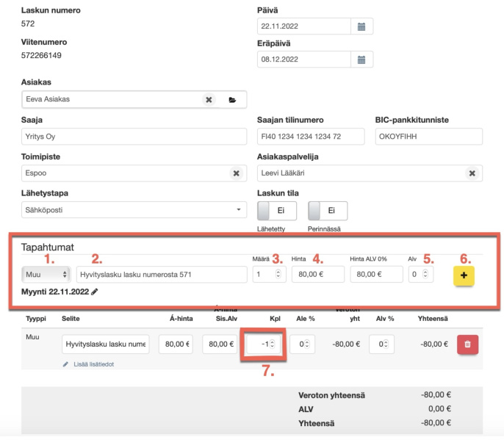Viewport: 504px width, 440px height.
Task: Open customer folder icon next to Eeva Asiakas
Action: [232, 100]
